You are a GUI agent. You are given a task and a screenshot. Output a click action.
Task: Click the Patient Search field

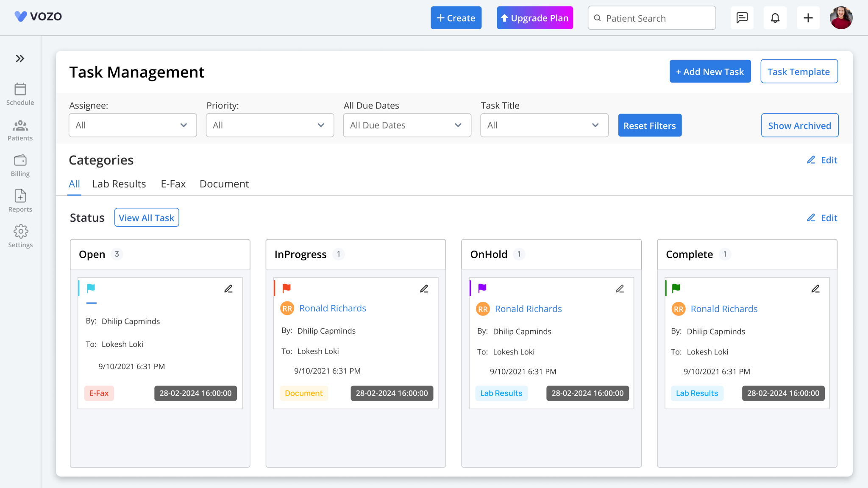click(651, 18)
